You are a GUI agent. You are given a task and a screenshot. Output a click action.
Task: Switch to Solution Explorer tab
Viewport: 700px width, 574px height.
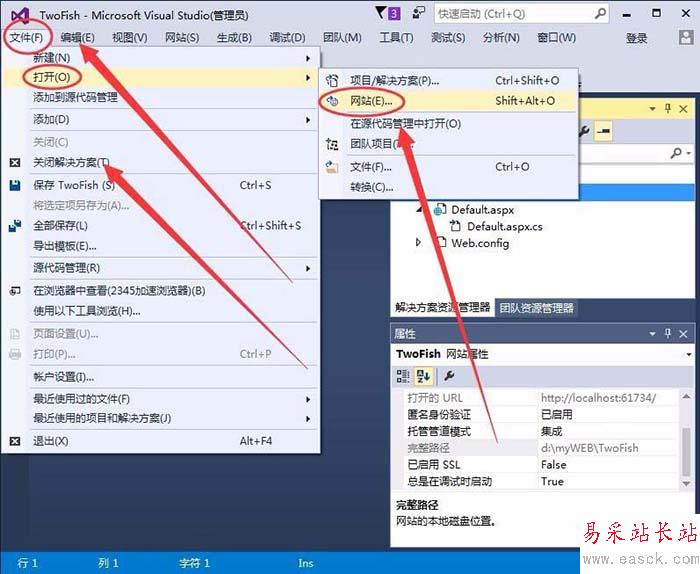click(442, 308)
